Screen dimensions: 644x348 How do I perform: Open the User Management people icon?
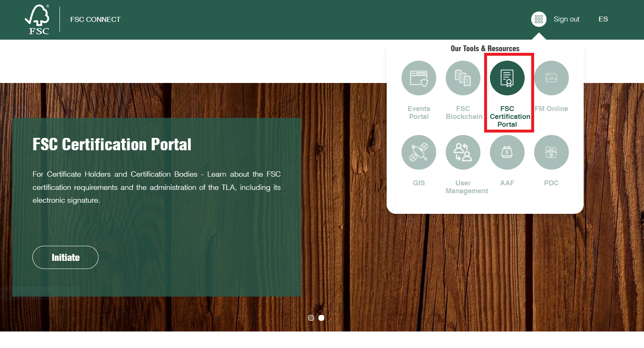(x=463, y=152)
